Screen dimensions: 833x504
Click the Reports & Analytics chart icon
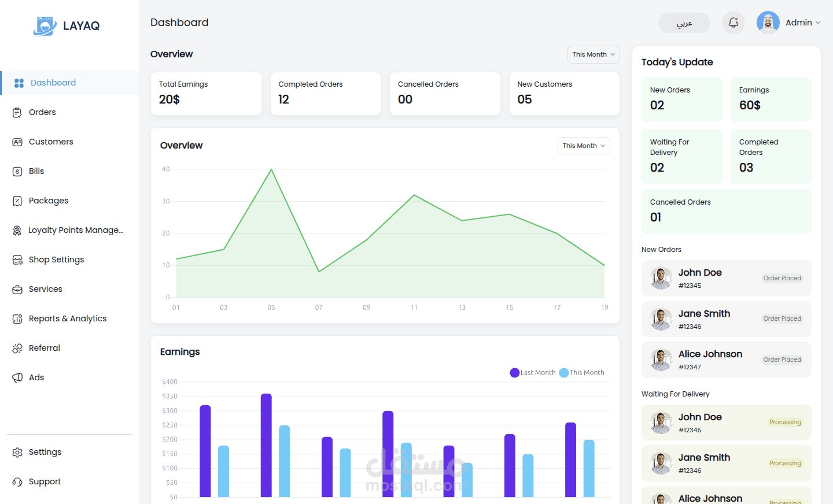pos(17,319)
